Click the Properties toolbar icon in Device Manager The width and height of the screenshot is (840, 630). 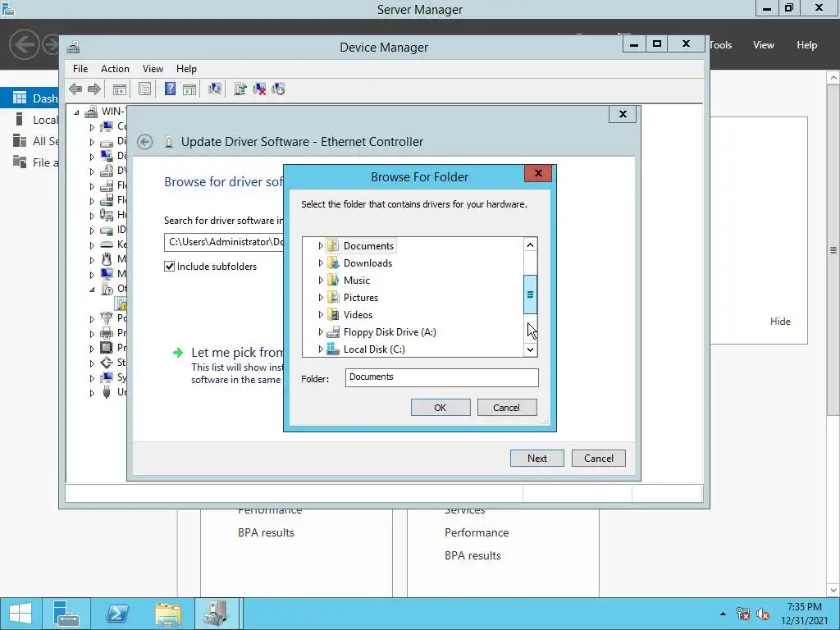[144, 89]
